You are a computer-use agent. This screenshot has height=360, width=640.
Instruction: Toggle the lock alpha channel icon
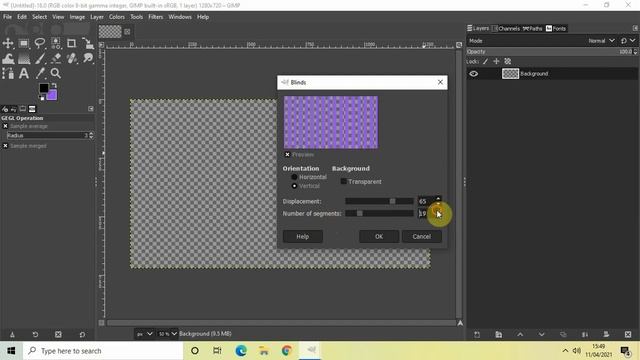point(507,61)
